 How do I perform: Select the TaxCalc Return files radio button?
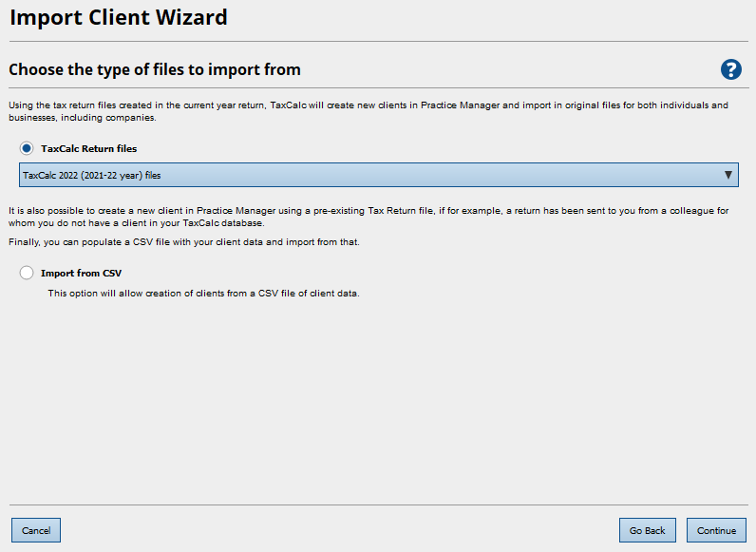click(27, 148)
